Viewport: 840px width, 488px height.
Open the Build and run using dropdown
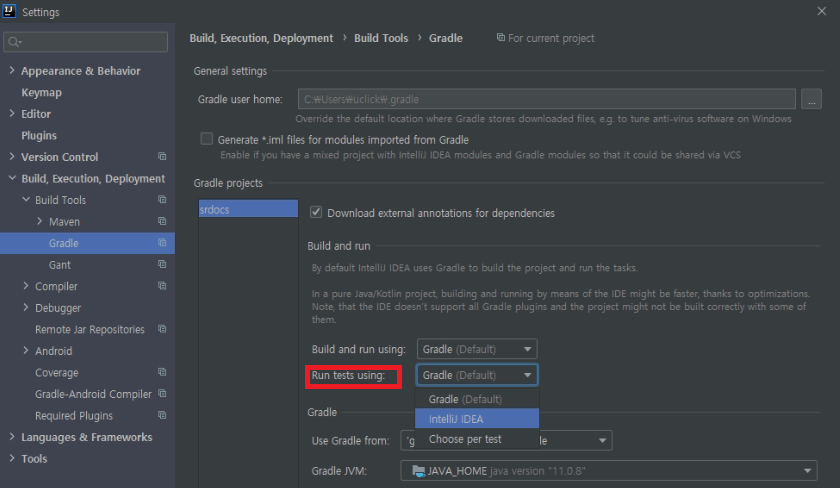477,349
